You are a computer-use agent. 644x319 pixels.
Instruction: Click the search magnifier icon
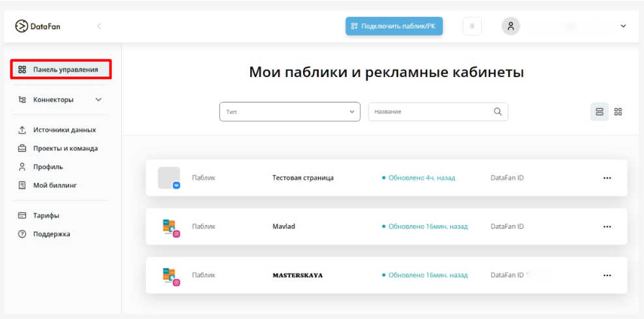(x=497, y=112)
